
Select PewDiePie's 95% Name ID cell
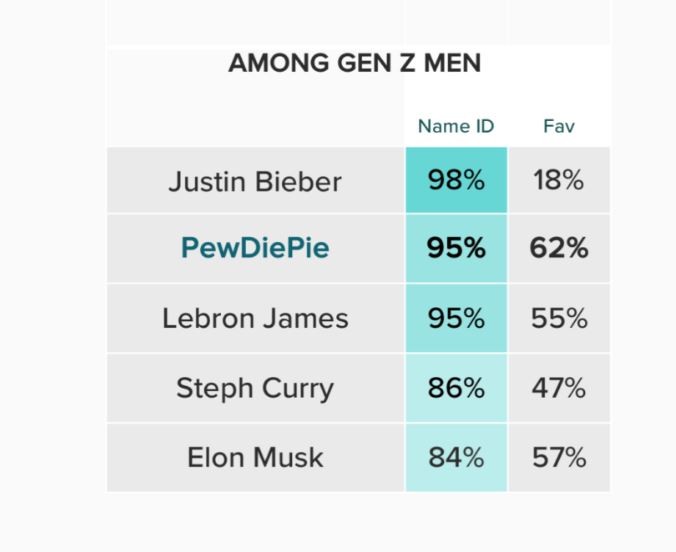tap(456, 248)
